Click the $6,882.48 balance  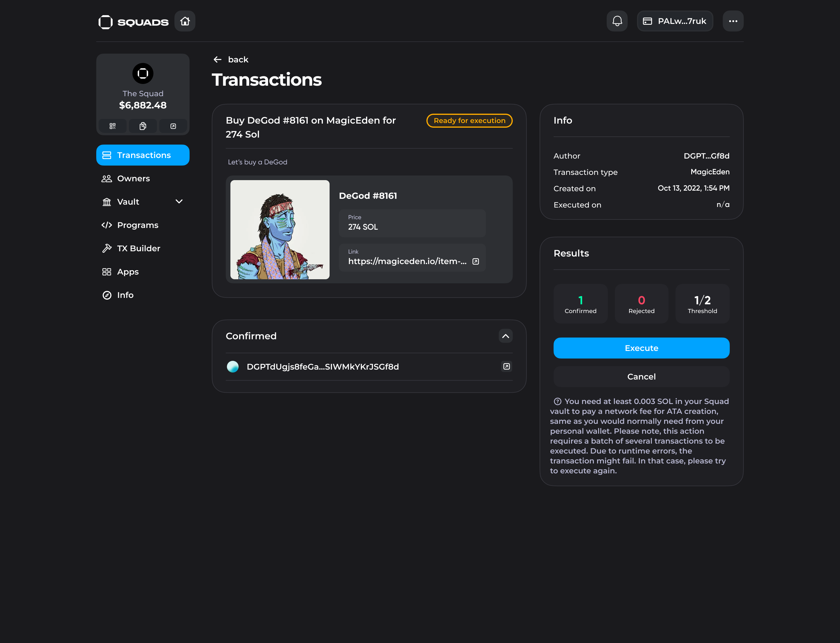(143, 105)
